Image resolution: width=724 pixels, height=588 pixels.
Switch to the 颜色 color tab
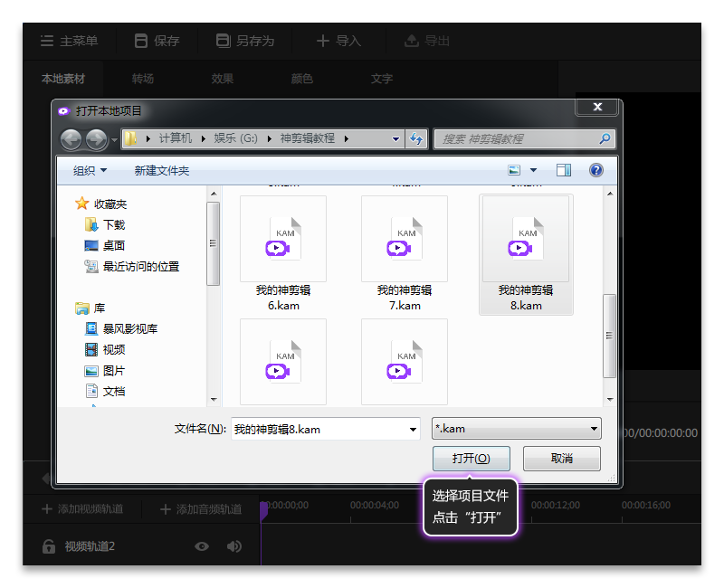(302, 79)
